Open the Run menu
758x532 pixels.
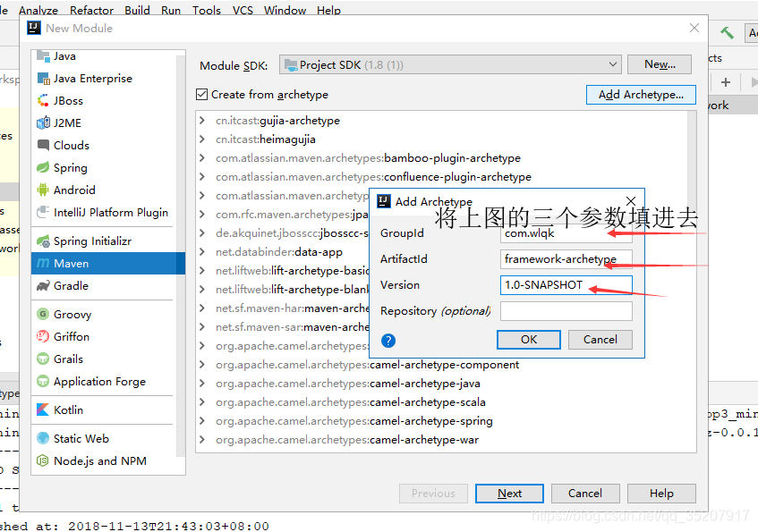click(x=171, y=10)
